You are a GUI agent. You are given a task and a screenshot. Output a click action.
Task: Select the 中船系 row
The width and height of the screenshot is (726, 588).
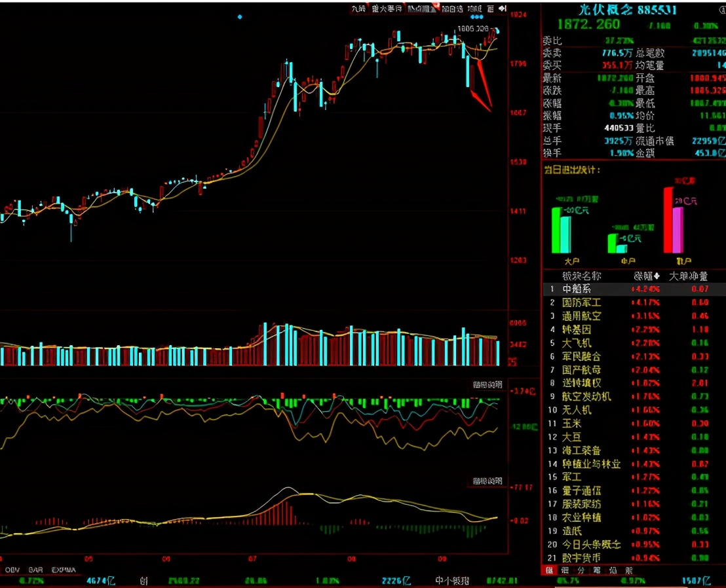[634, 289]
